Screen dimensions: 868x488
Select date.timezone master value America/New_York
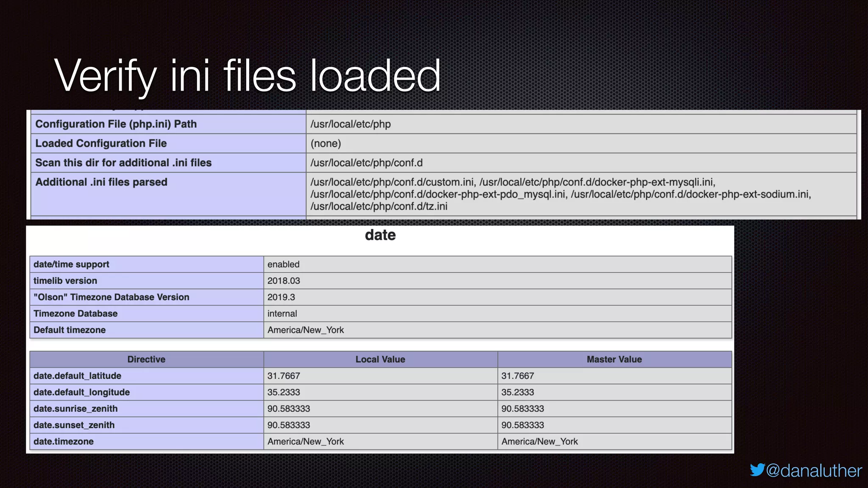(x=540, y=441)
